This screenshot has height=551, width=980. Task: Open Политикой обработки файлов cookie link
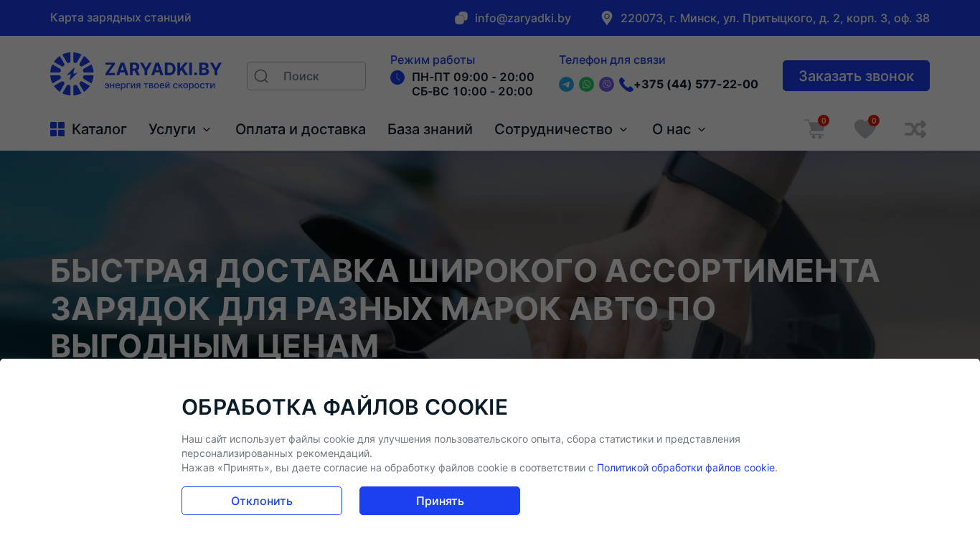click(686, 468)
